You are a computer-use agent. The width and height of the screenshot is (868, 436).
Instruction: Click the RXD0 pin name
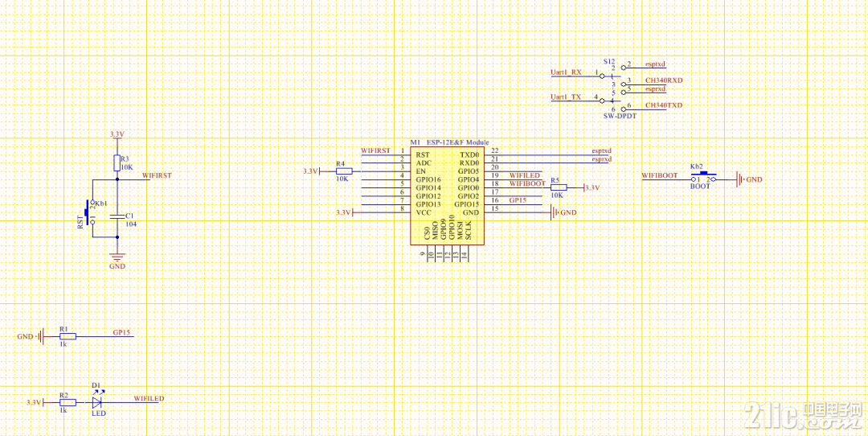(x=469, y=163)
